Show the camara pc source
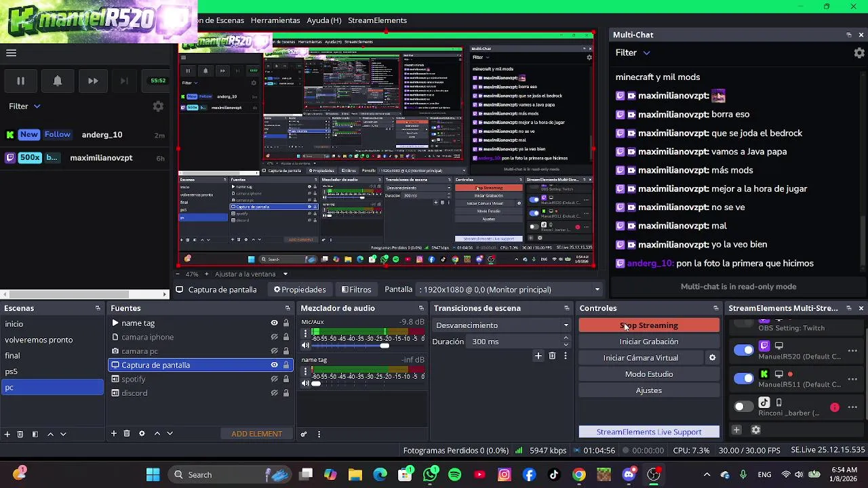This screenshot has width=868, height=488. tap(274, 351)
